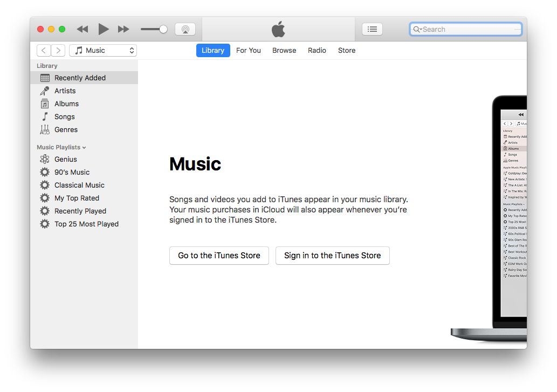The image size is (557, 392).
Task: Adjust the volume slider knob
Action: point(163,29)
